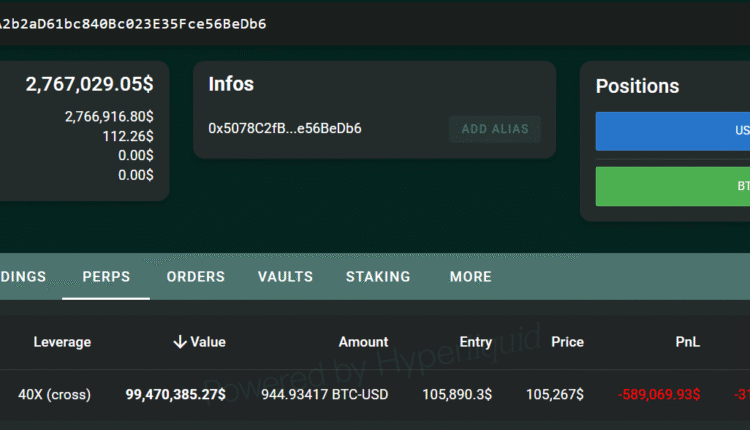
Task: Click the shortened address 0x5078C2fB...e56BeDb6
Action: (285, 129)
